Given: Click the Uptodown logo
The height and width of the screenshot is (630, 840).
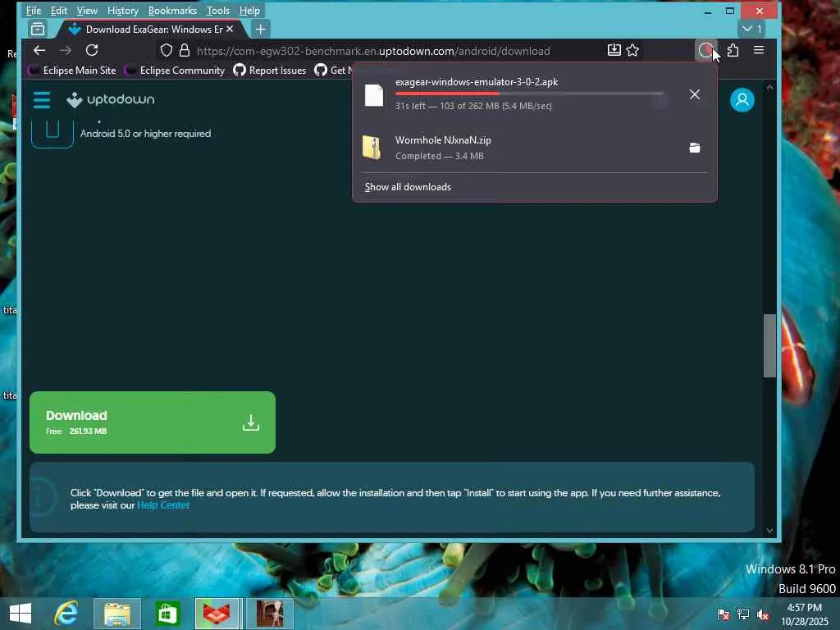Looking at the screenshot, I should tap(111, 99).
